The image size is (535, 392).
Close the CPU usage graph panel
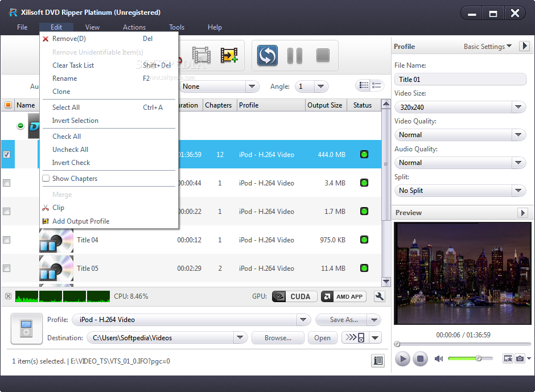[8, 296]
